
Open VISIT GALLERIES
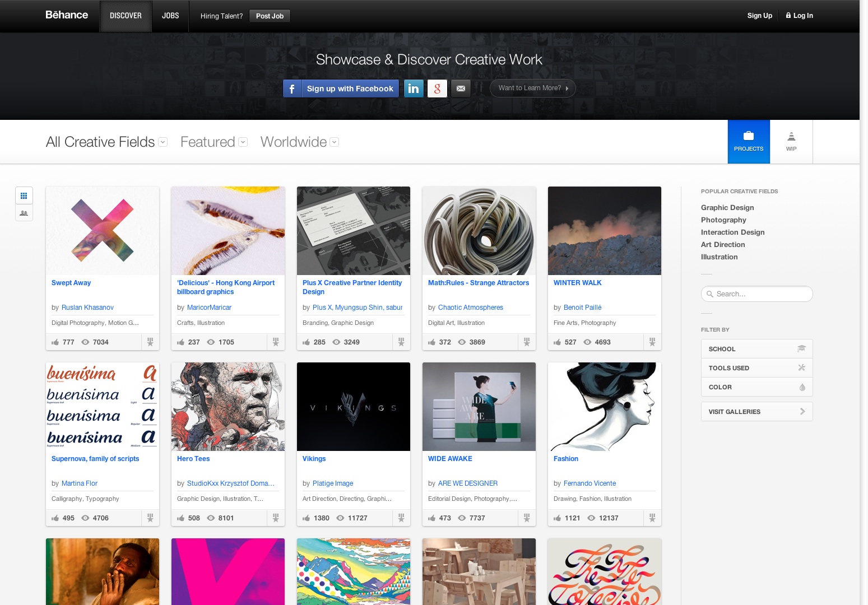[756, 412]
